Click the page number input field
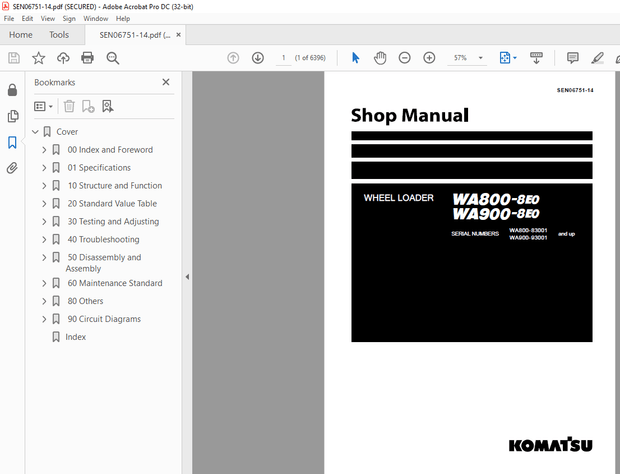 coord(284,58)
